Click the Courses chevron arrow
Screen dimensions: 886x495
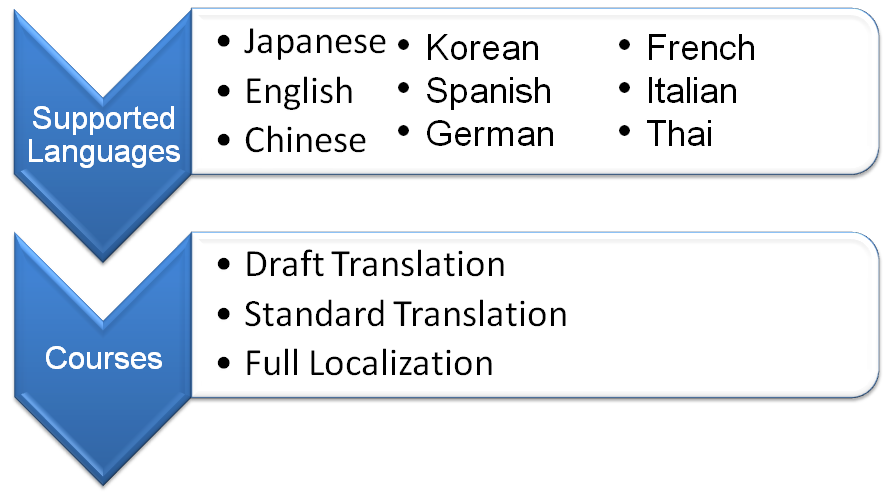pyautogui.click(x=103, y=359)
